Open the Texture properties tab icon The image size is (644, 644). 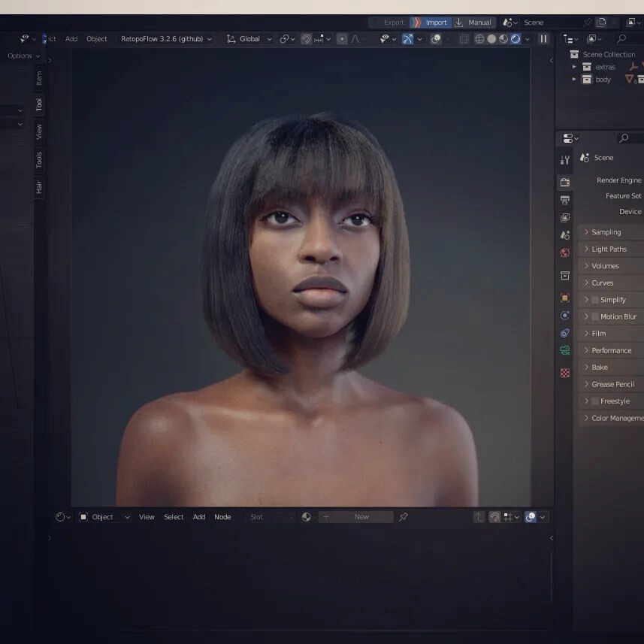coord(565,373)
